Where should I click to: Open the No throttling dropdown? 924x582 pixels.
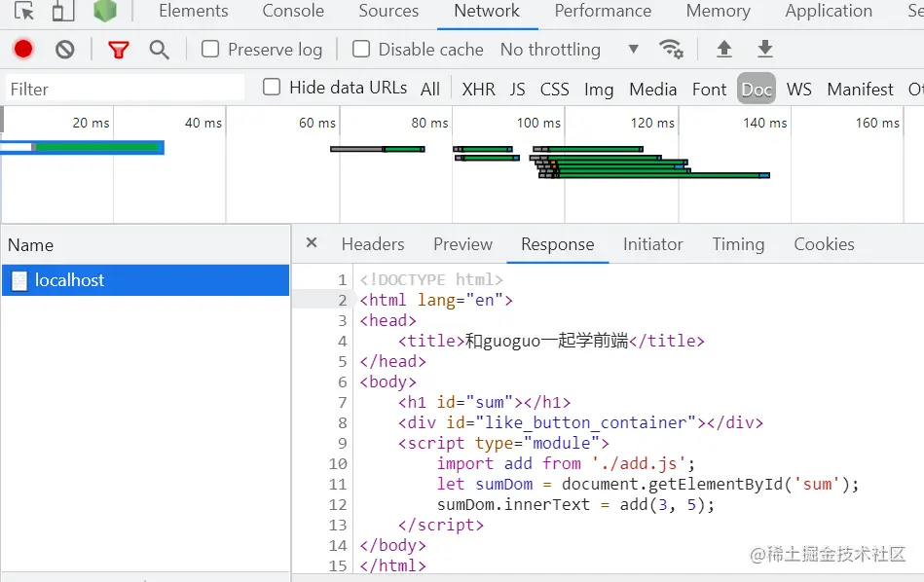coord(570,50)
